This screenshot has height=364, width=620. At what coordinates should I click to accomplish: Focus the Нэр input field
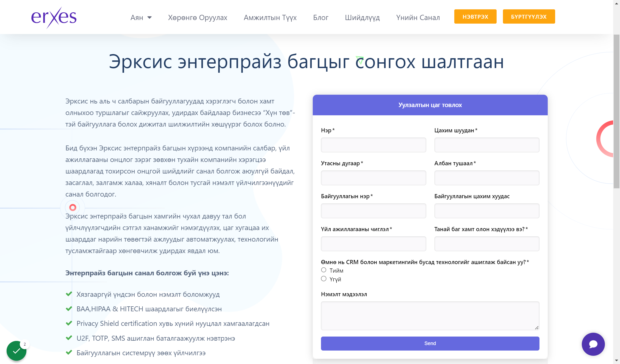[x=373, y=145]
